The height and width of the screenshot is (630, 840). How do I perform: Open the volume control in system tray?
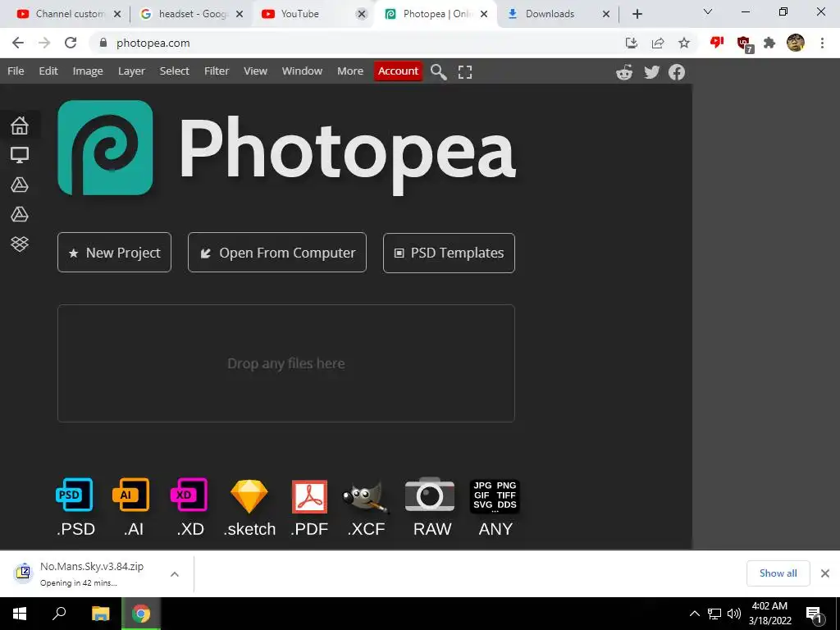(x=734, y=614)
